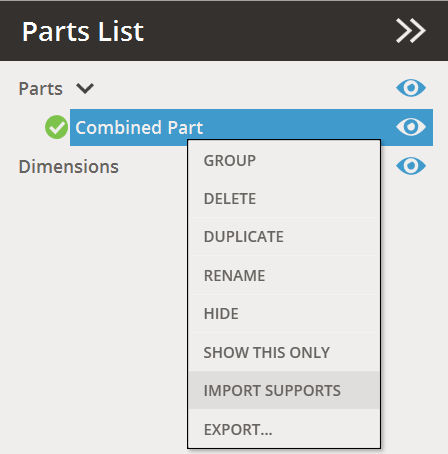Click the Parts List panel title

point(83,31)
